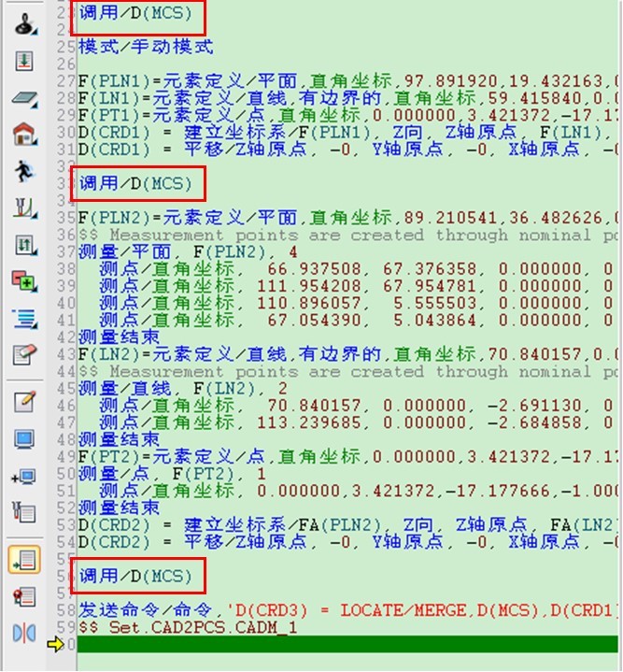Image resolution: width=623 pixels, height=672 pixels.
Task: Select the probe path curve icon
Action: pos(23,207)
